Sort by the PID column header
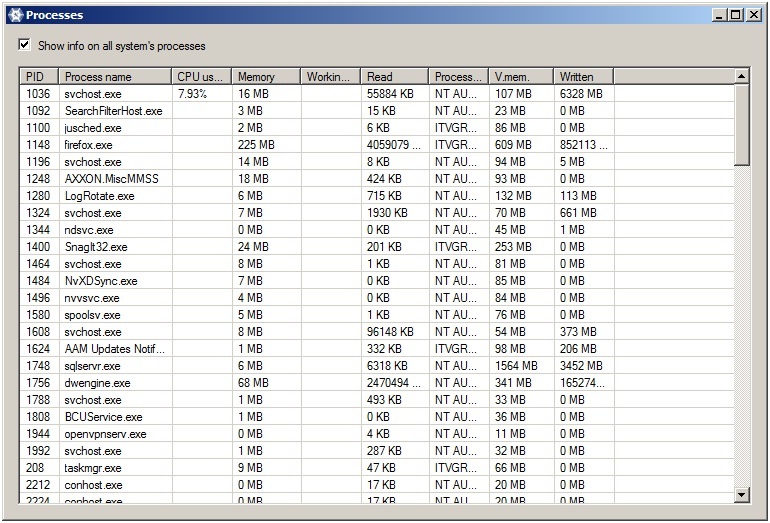 point(39,76)
